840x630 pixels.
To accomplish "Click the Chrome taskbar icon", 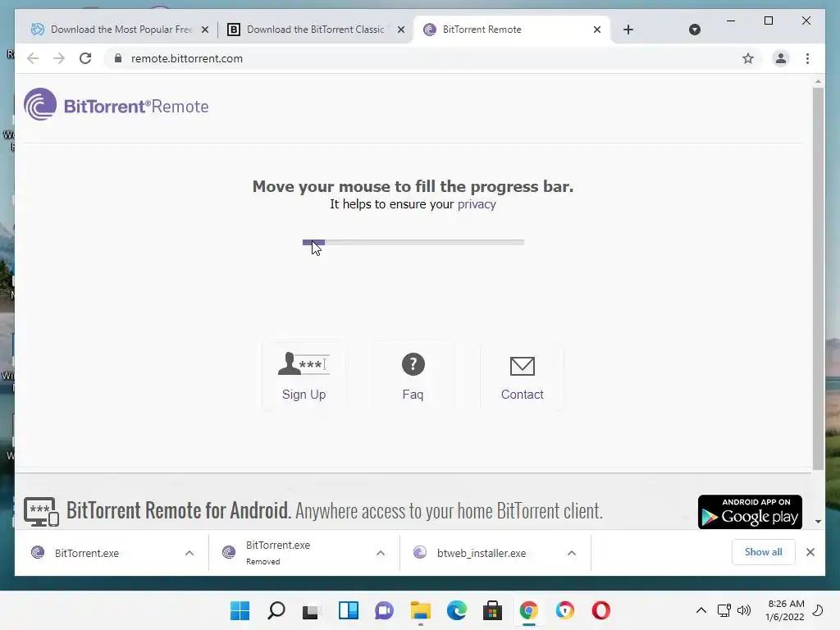I will (529, 610).
